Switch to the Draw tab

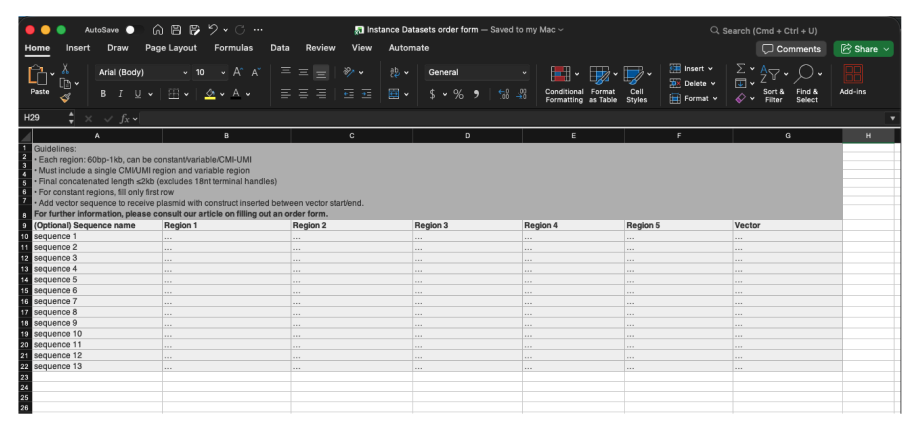(x=117, y=48)
